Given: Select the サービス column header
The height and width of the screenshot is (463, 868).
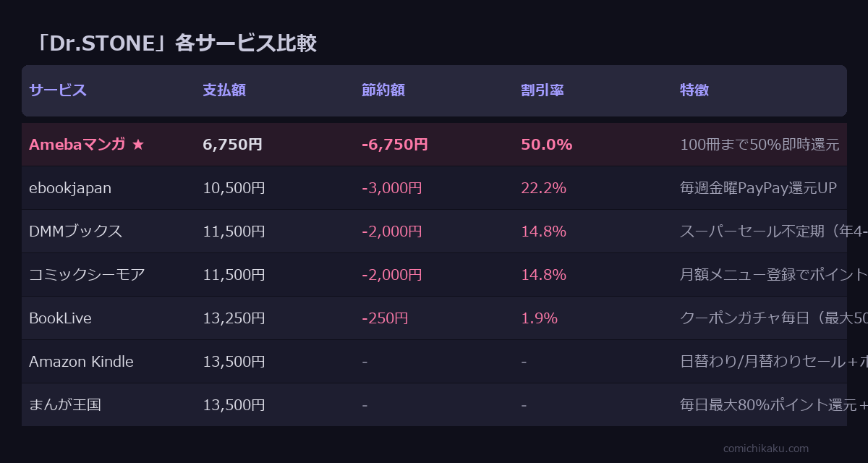Looking at the screenshot, I should (x=58, y=90).
